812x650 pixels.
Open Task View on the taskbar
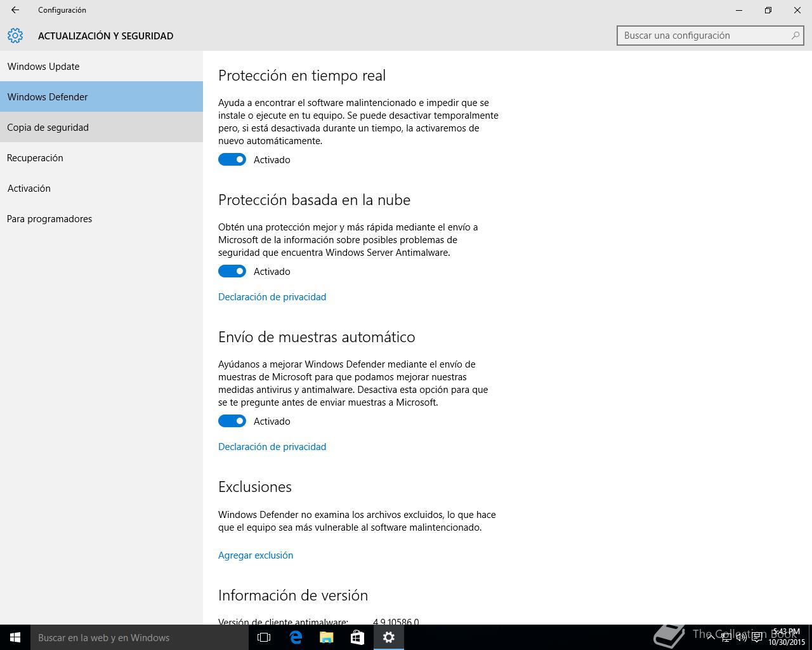pos(264,637)
